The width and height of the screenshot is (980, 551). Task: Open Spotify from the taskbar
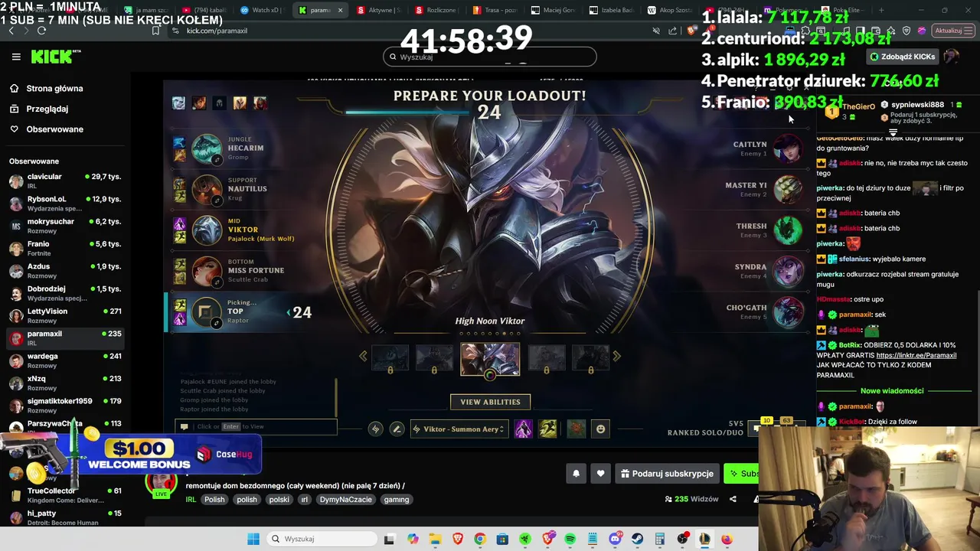(570, 539)
